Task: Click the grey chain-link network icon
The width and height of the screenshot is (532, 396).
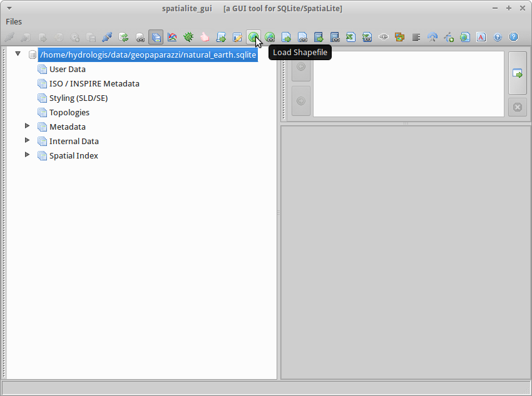Action: [x=384, y=37]
